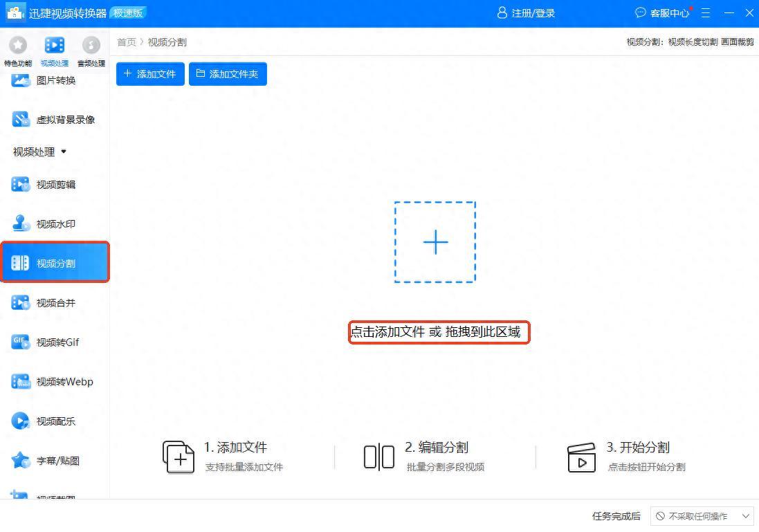The image size is (759, 532).
Task: Open the 任务完成后 action dropdown
Action: click(702, 516)
